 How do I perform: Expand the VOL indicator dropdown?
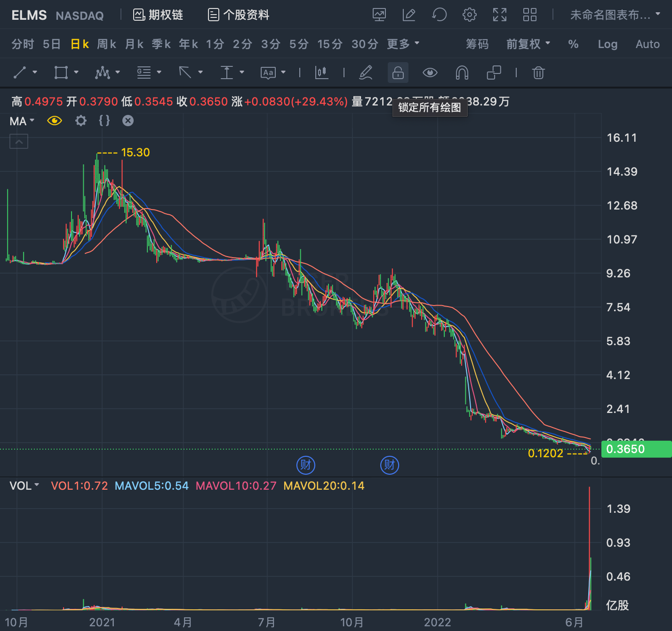[24, 485]
